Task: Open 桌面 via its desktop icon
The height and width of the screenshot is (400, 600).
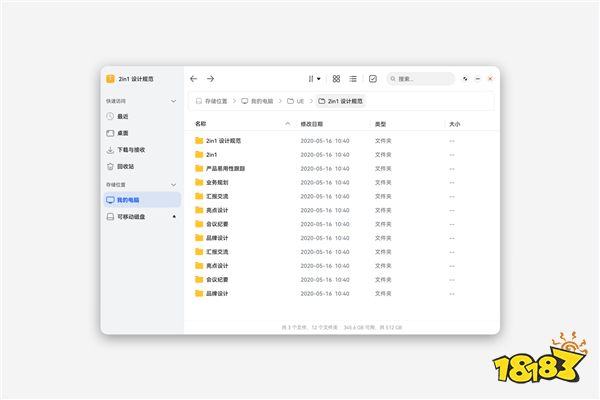Action: click(x=110, y=133)
